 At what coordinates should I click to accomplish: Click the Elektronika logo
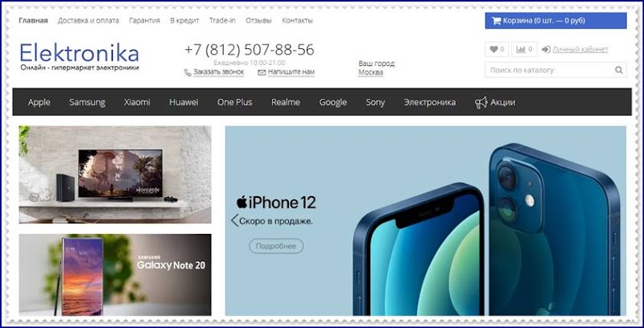79,57
